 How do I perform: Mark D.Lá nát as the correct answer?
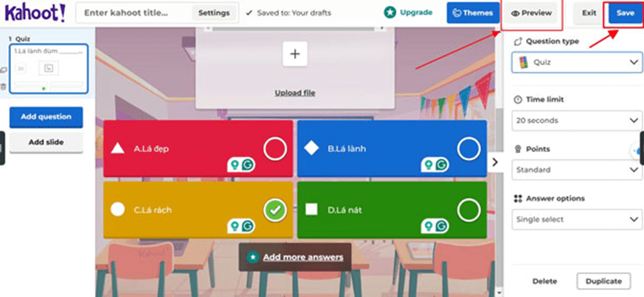pos(468,210)
